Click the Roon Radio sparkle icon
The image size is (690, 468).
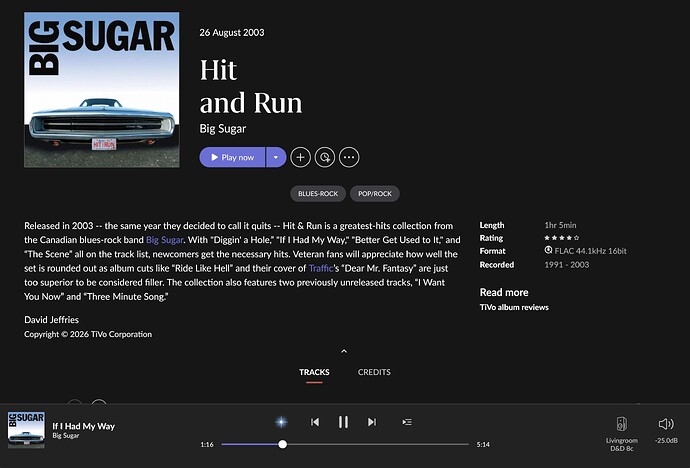coord(281,422)
